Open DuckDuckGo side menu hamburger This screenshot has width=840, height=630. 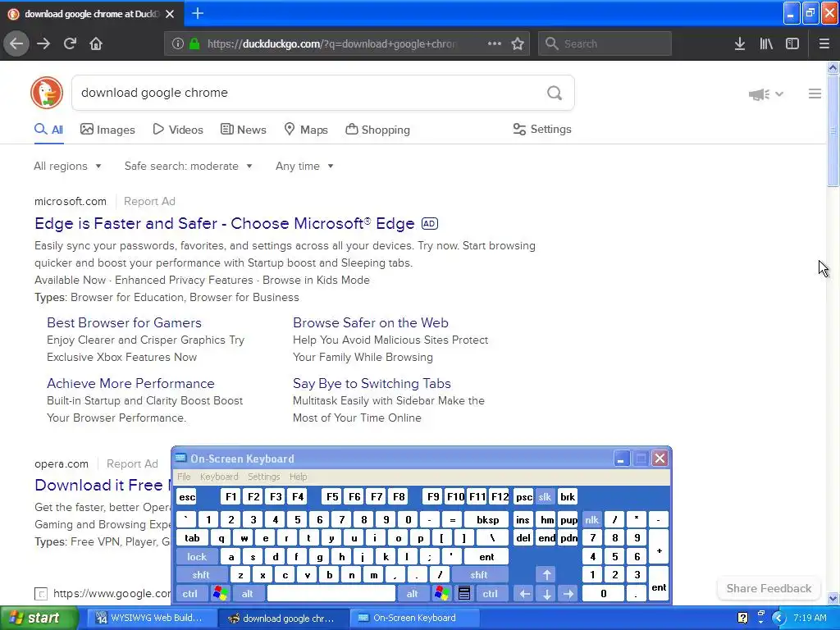(x=815, y=94)
